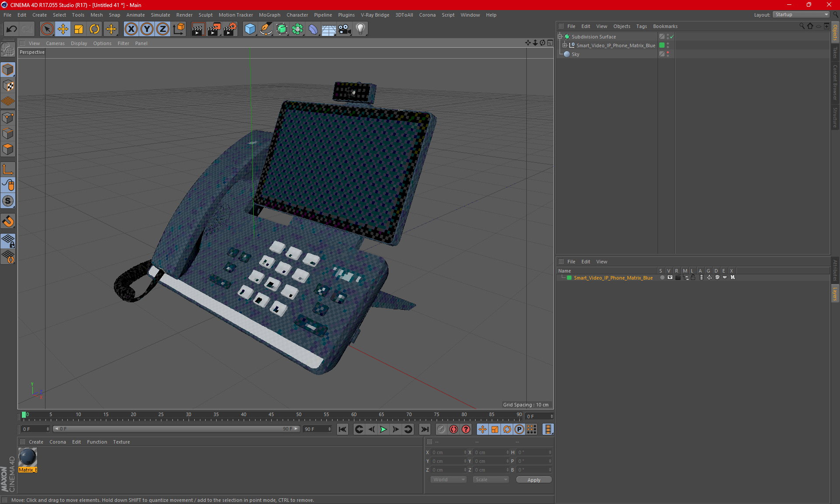840x504 pixels.
Task: Open Object Manager Tags menu
Action: click(x=641, y=26)
